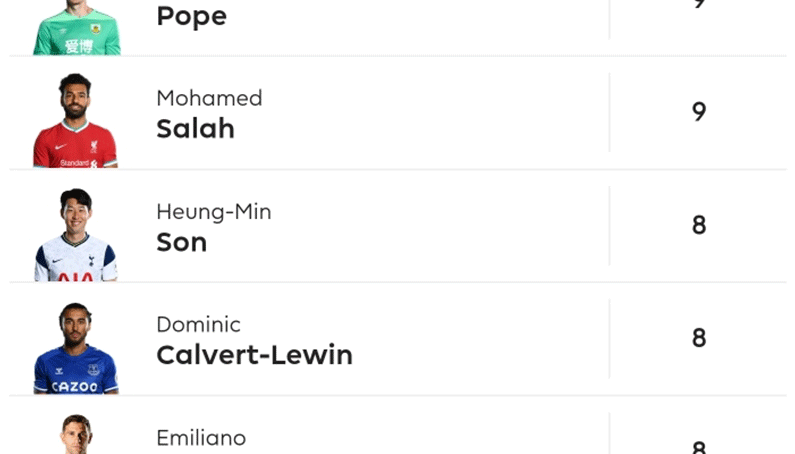This screenshot has width=795, height=454.
Task: Open the Calvert-Lewin surname link
Action: [254, 355]
